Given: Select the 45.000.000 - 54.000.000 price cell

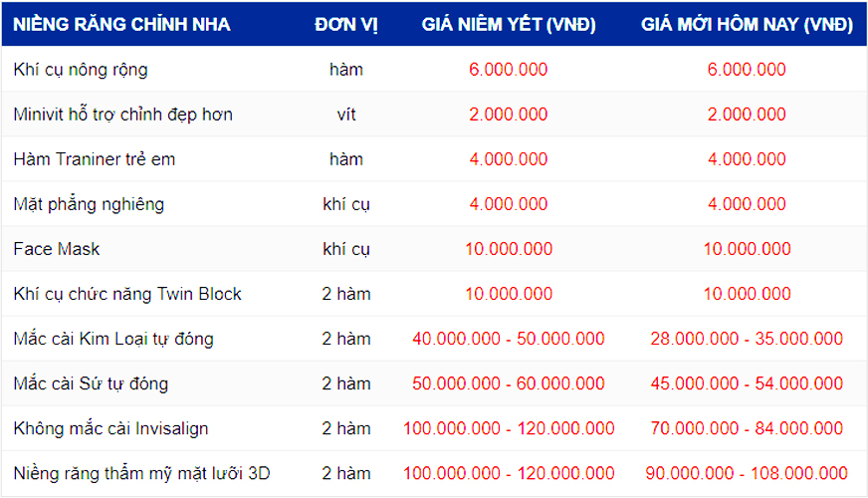Looking at the screenshot, I should [x=747, y=383].
